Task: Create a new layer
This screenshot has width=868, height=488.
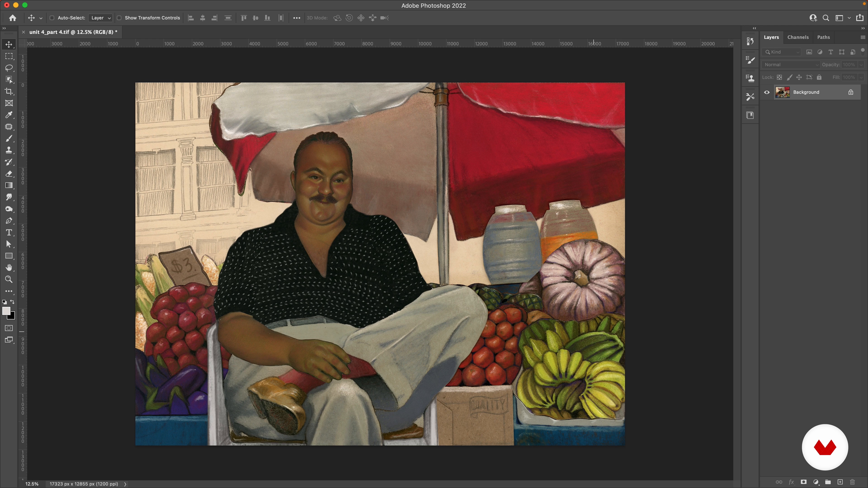Action: pyautogui.click(x=840, y=482)
